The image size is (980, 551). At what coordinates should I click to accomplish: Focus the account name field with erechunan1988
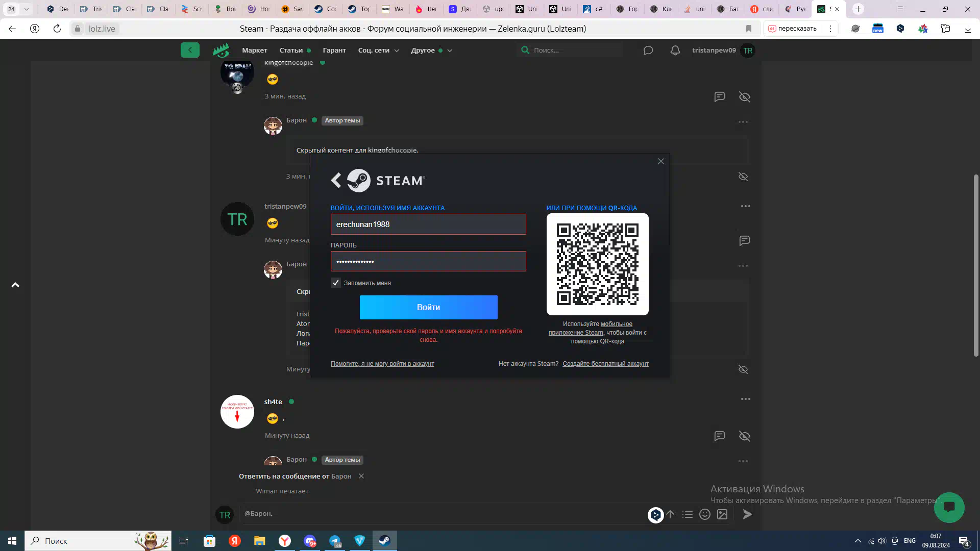click(428, 224)
